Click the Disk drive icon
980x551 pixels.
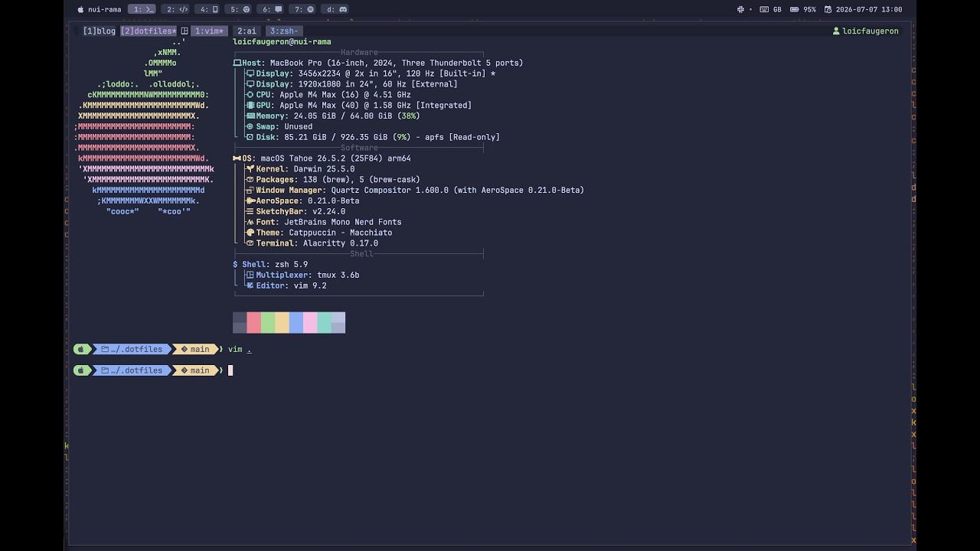250,138
